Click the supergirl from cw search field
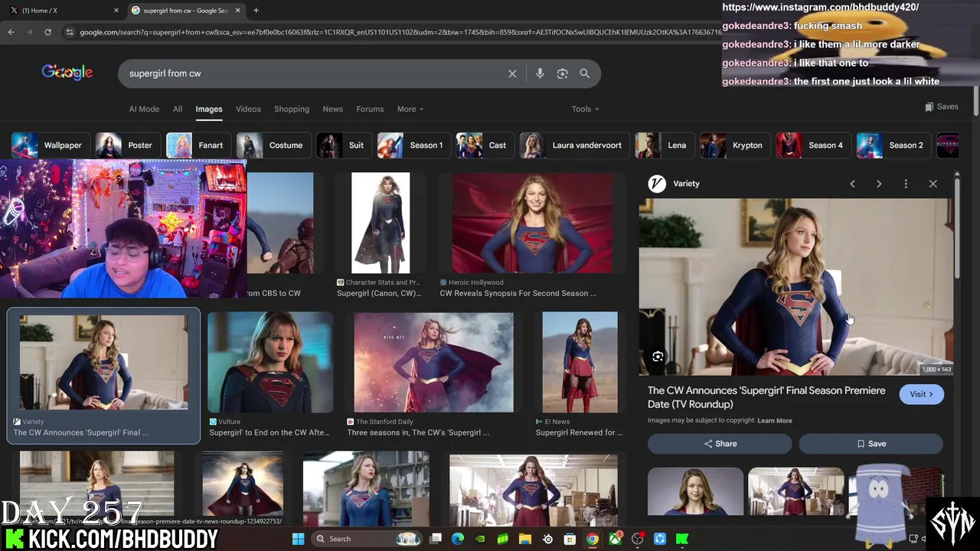The height and width of the screenshot is (551, 980). tap(314, 73)
